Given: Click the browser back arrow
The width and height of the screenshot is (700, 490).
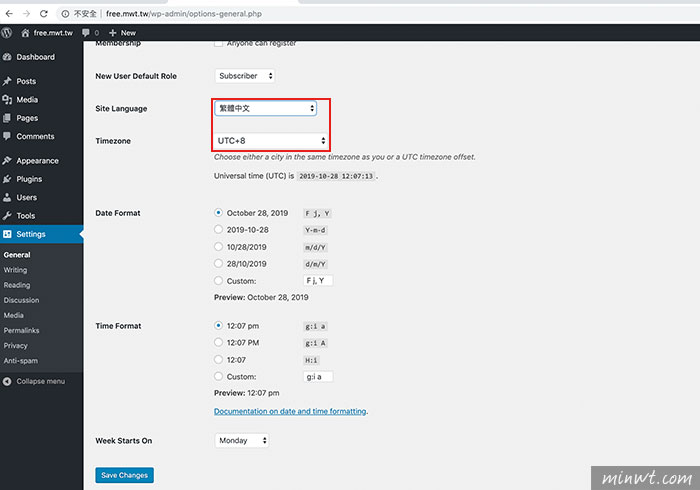Looking at the screenshot, I should click(9, 13).
